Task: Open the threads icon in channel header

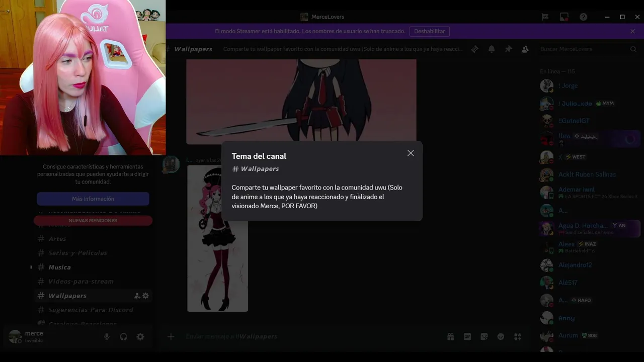Action: [474, 49]
